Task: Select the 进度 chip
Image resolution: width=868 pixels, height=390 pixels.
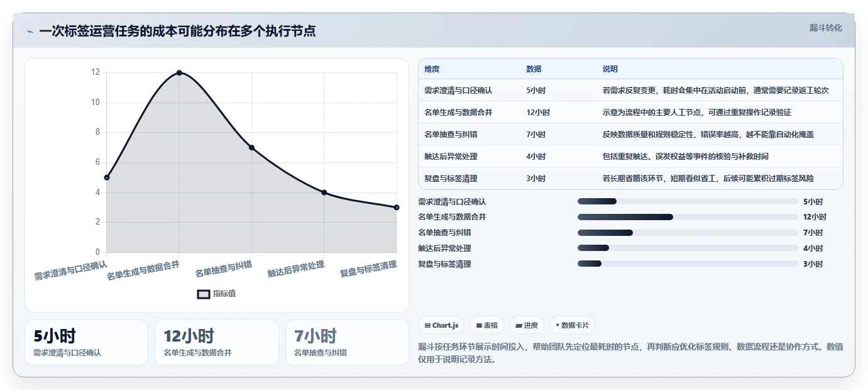Action: click(527, 325)
